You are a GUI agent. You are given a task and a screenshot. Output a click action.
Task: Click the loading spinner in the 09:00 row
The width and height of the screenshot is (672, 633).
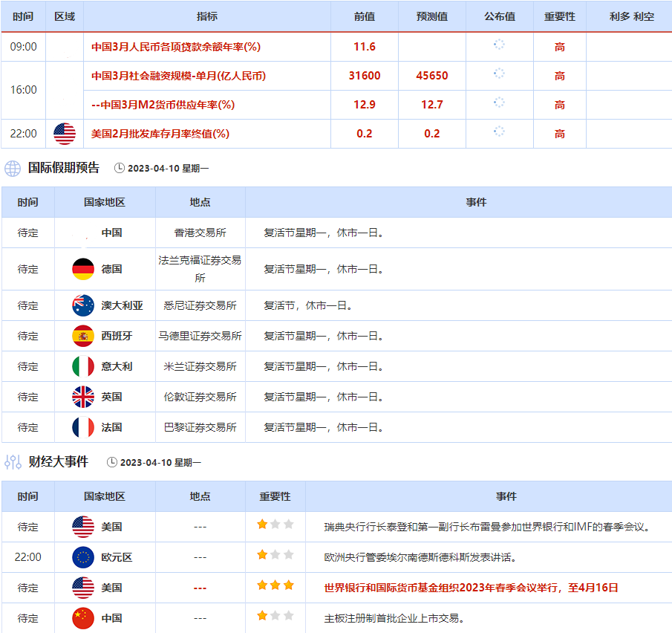click(499, 45)
